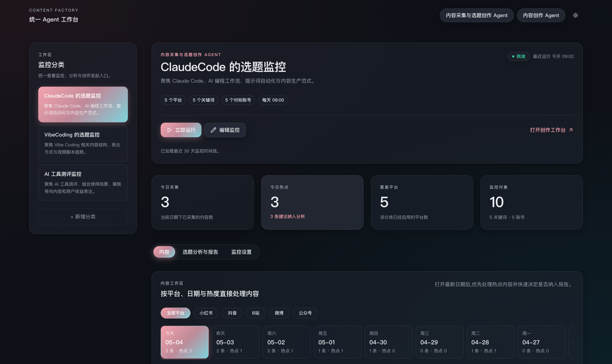Open 内容创作 Agent in header
This screenshot has width=612, height=364.
(541, 15)
